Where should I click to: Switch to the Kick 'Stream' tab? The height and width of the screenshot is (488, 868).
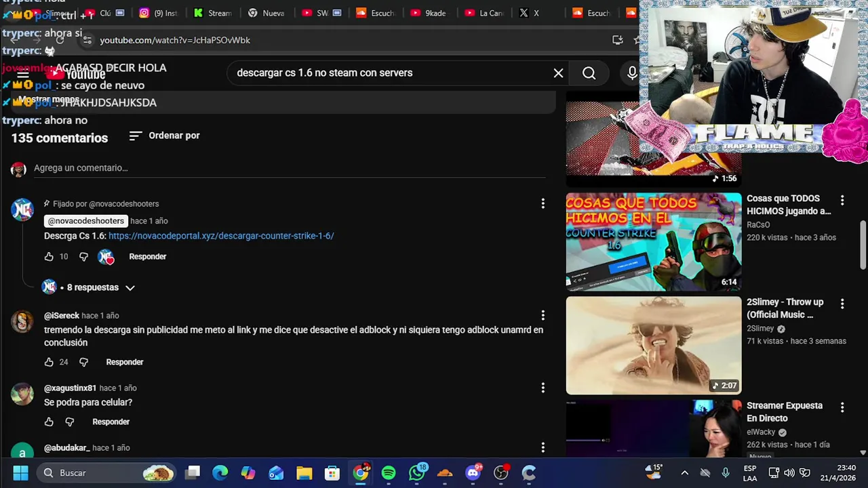tap(212, 13)
